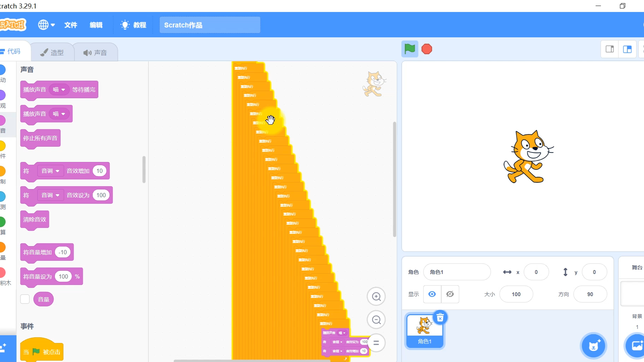Edit the -10 value in 将音量增加 block
The width and height of the screenshot is (644, 362).
(x=63, y=252)
